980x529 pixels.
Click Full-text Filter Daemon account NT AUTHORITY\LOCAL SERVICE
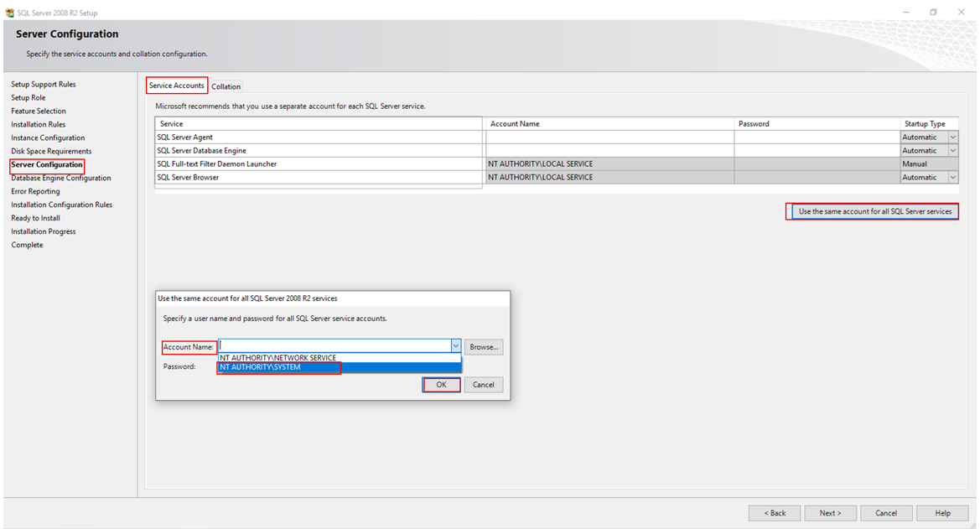(609, 163)
